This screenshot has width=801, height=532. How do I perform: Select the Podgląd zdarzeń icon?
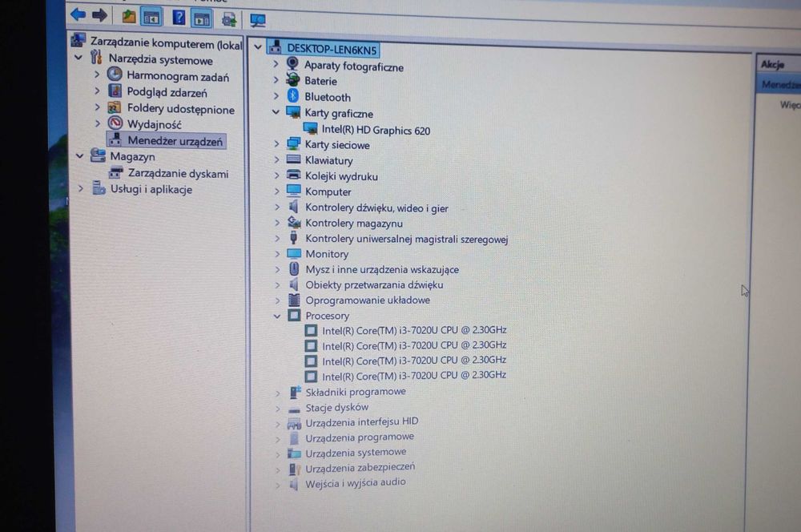pyautogui.click(x=115, y=91)
